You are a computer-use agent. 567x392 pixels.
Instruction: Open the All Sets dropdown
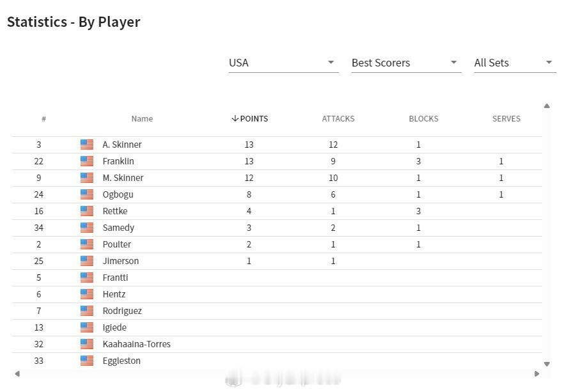coord(515,63)
